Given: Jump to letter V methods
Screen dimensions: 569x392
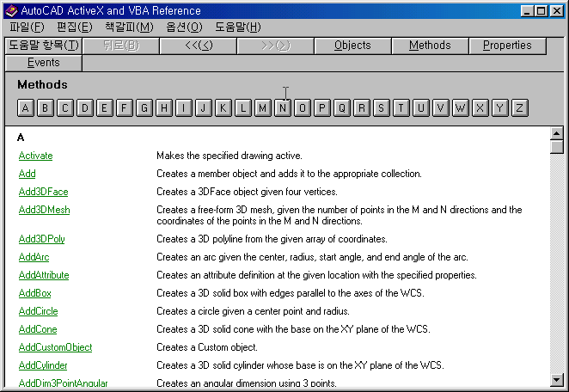Looking at the screenshot, I should coord(441,108).
